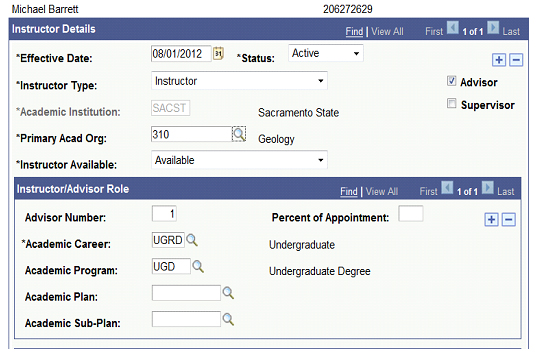
Task: Click the Instructor Details section title
Action: pos(54,29)
